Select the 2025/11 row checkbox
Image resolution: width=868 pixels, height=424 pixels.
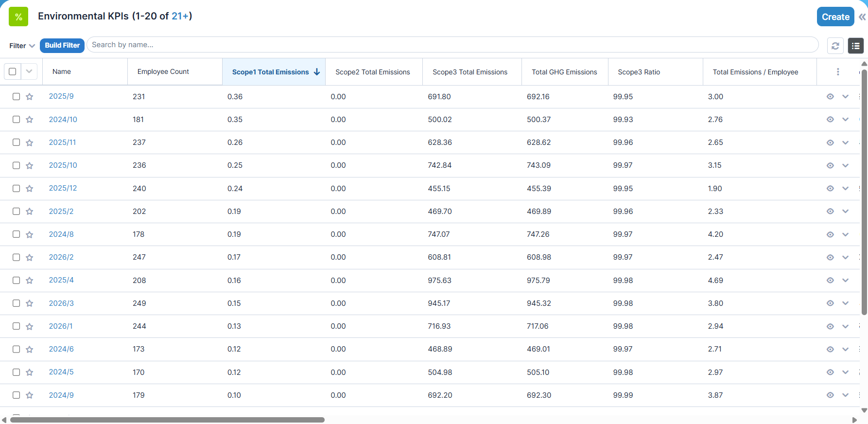[16, 142]
